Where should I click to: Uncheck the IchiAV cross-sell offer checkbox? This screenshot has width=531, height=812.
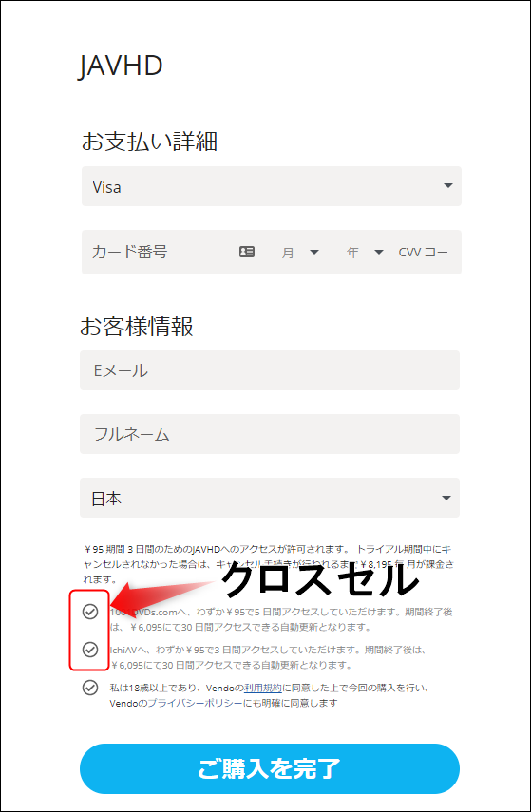pyautogui.click(x=90, y=649)
